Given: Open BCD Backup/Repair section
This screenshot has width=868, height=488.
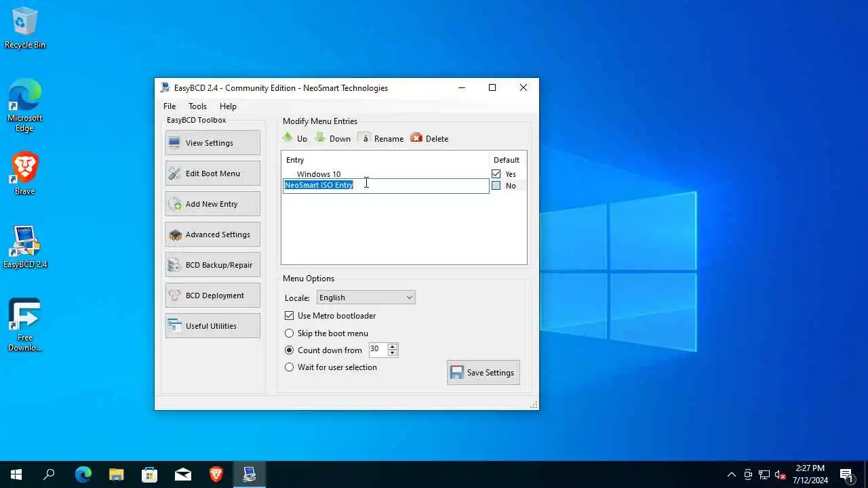Looking at the screenshot, I should (212, 265).
